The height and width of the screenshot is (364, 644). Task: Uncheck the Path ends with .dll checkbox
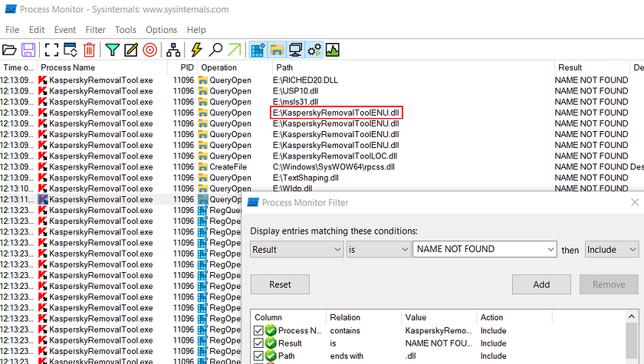pos(258,356)
